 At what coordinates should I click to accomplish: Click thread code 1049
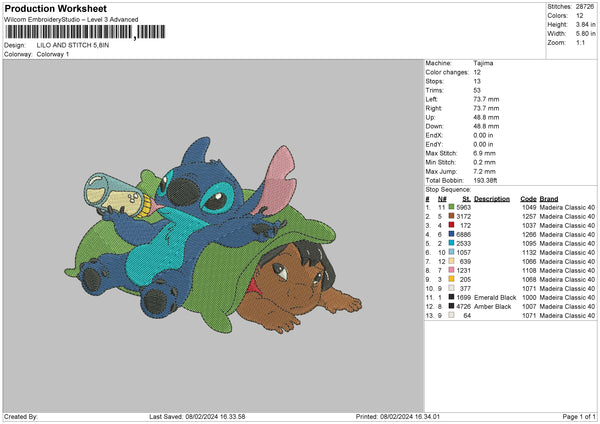[x=529, y=207]
